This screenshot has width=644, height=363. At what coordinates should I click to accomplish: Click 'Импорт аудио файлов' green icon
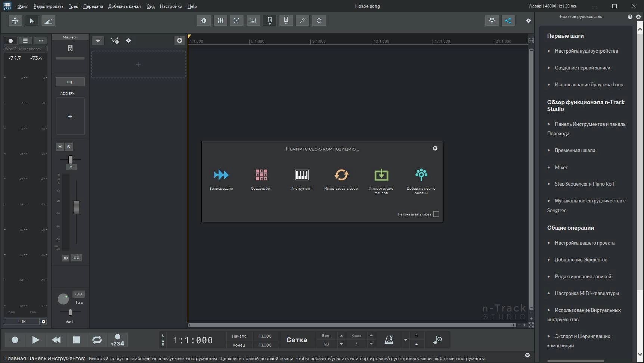(x=381, y=175)
